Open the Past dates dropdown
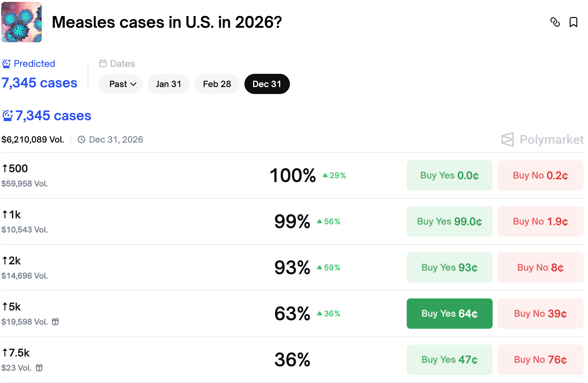 [121, 84]
